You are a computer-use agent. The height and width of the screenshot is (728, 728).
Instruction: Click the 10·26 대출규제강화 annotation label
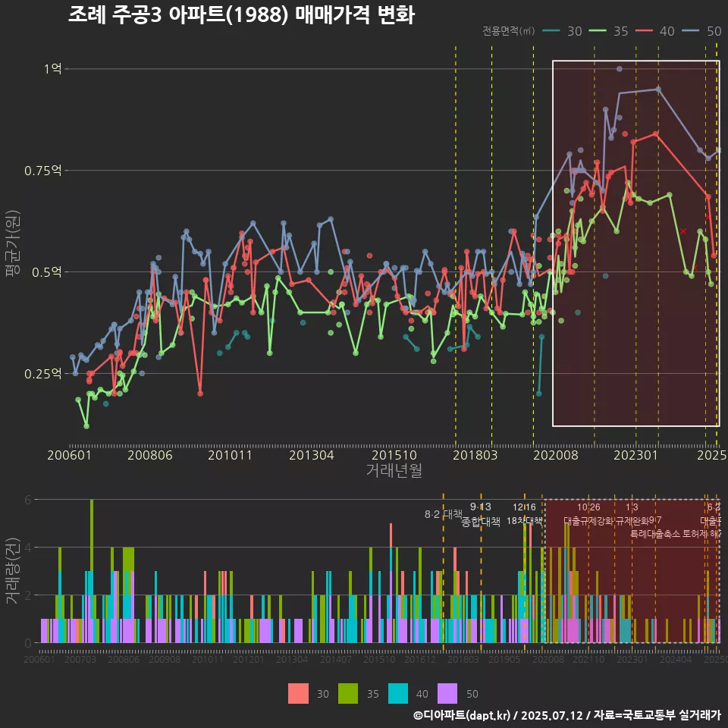(588, 514)
